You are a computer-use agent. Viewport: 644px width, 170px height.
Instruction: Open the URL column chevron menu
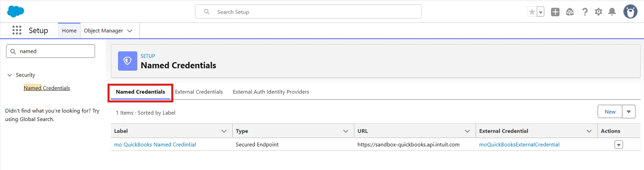468,131
